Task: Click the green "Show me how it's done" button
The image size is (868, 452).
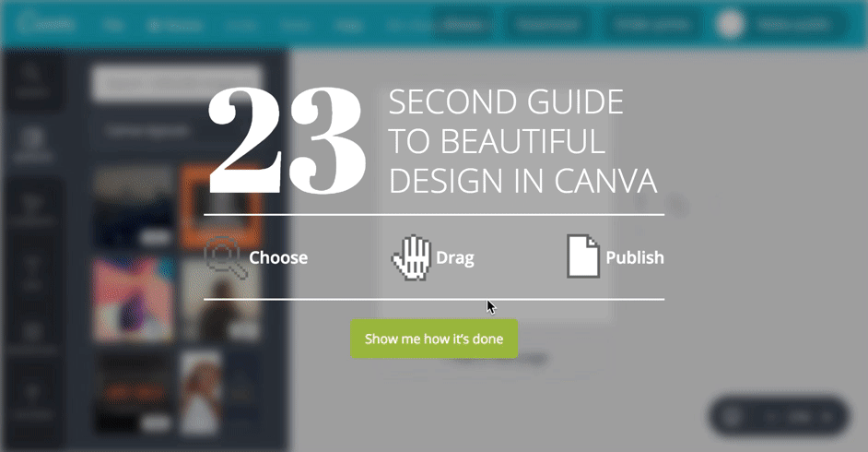Action: pyautogui.click(x=434, y=339)
